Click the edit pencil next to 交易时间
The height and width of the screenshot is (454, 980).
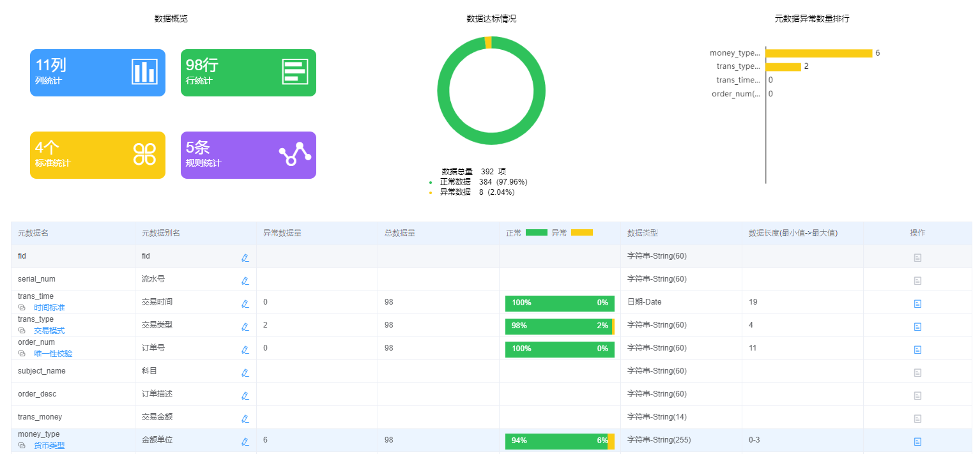(245, 304)
